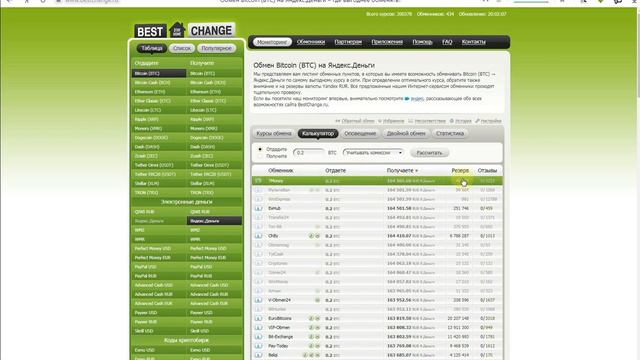The height and width of the screenshot is (360, 640).
Task: Open Помощь in the top navigation
Action: (422, 42)
